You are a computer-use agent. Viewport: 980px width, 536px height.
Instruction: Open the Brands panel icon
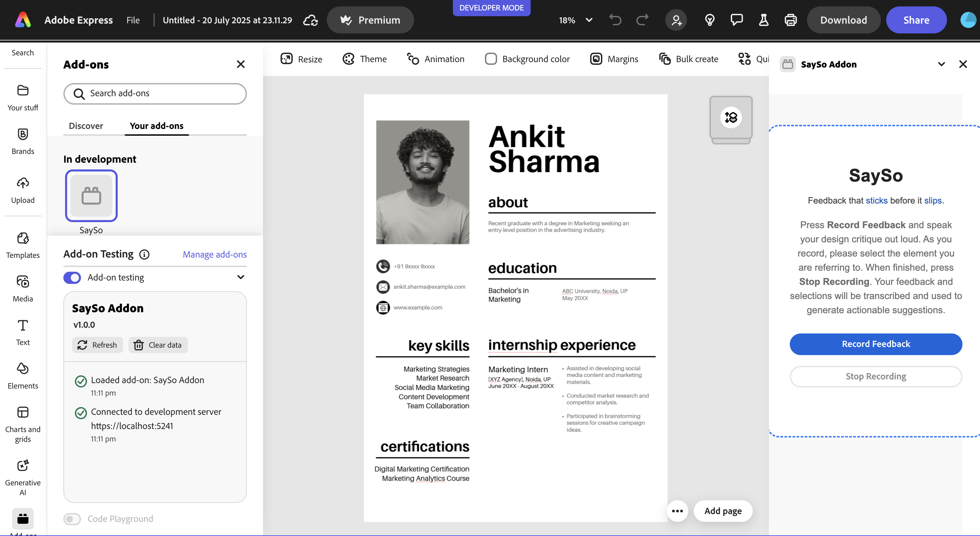tap(23, 134)
